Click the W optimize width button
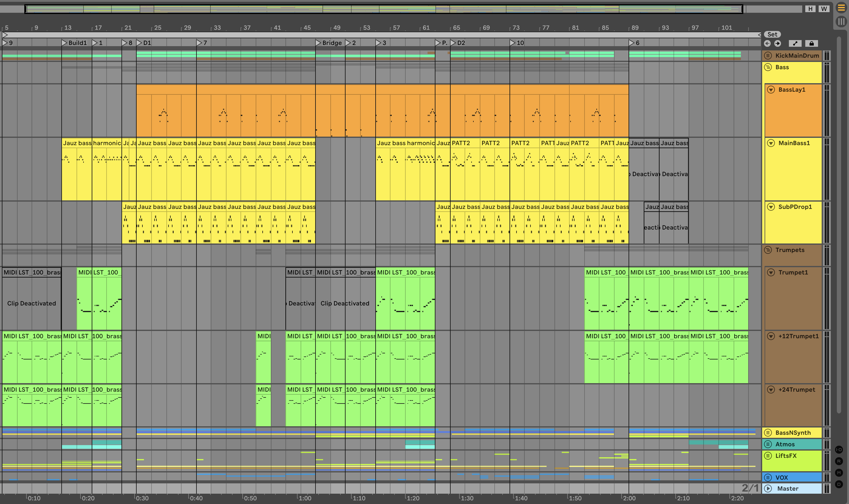The width and height of the screenshot is (849, 504). pyautogui.click(x=823, y=9)
